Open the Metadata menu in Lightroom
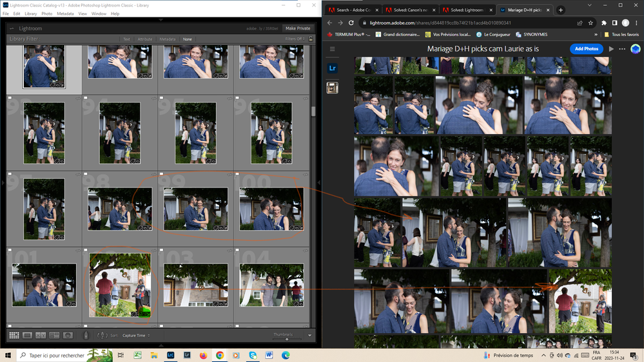 [65, 14]
